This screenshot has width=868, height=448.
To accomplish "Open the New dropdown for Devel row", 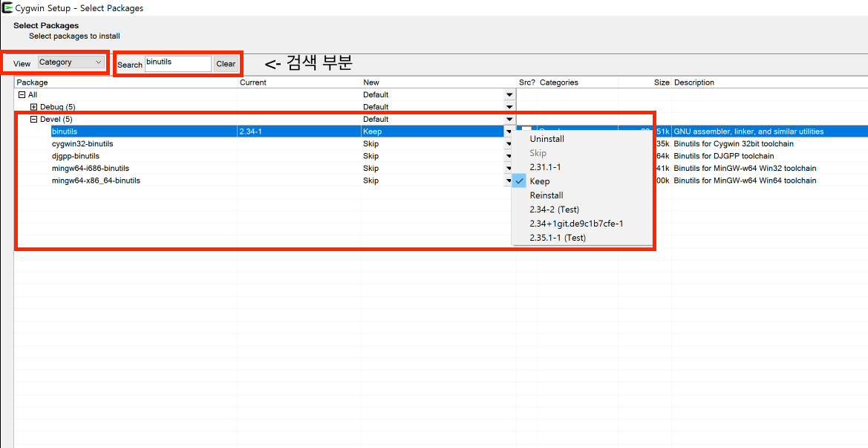I will tap(509, 119).
